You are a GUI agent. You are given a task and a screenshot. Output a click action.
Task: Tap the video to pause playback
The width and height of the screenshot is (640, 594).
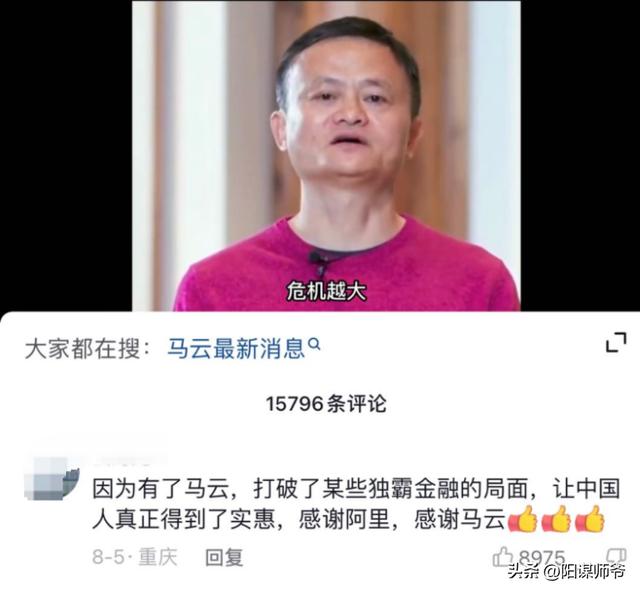tap(326, 155)
